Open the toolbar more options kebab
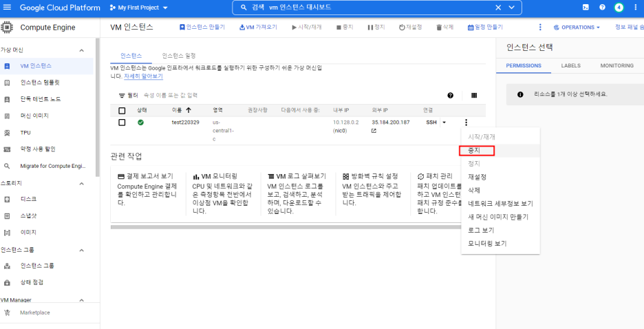This screenshot has width=644, height=329. [540, 28]
